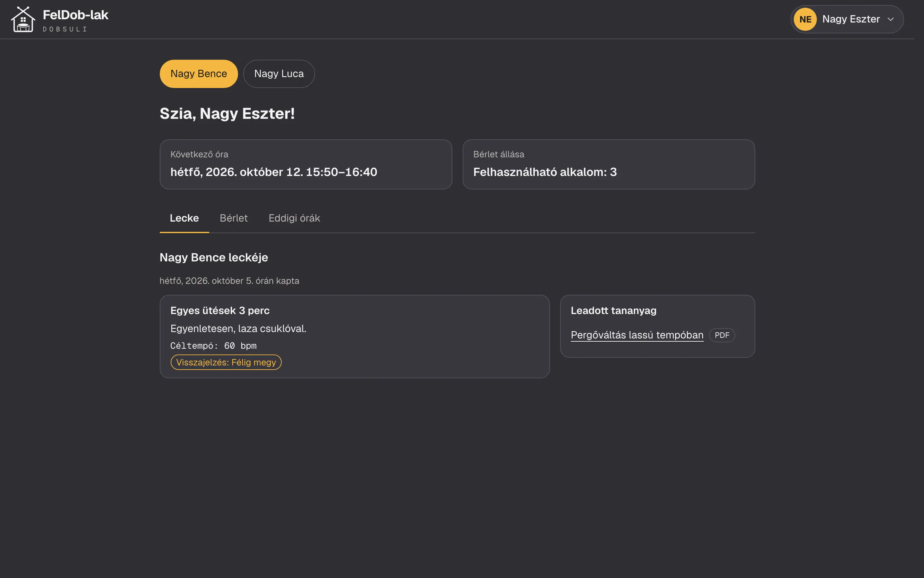Switch to the Bérlet tab
924x578 pixels.
234,218
